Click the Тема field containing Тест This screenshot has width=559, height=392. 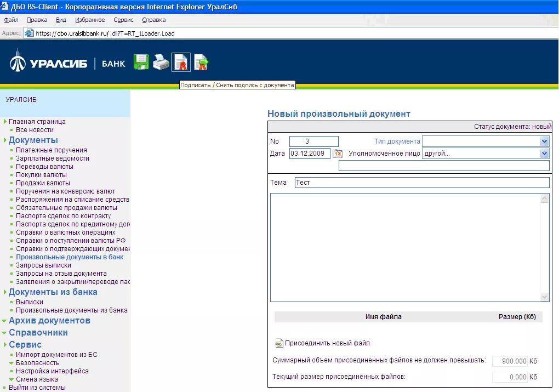point(422,183)
